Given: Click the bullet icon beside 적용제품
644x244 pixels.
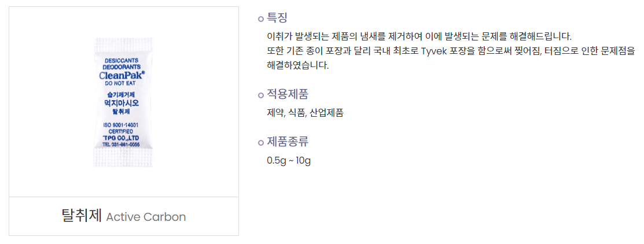Looking at the screenshot, I should tap(260, 95).
